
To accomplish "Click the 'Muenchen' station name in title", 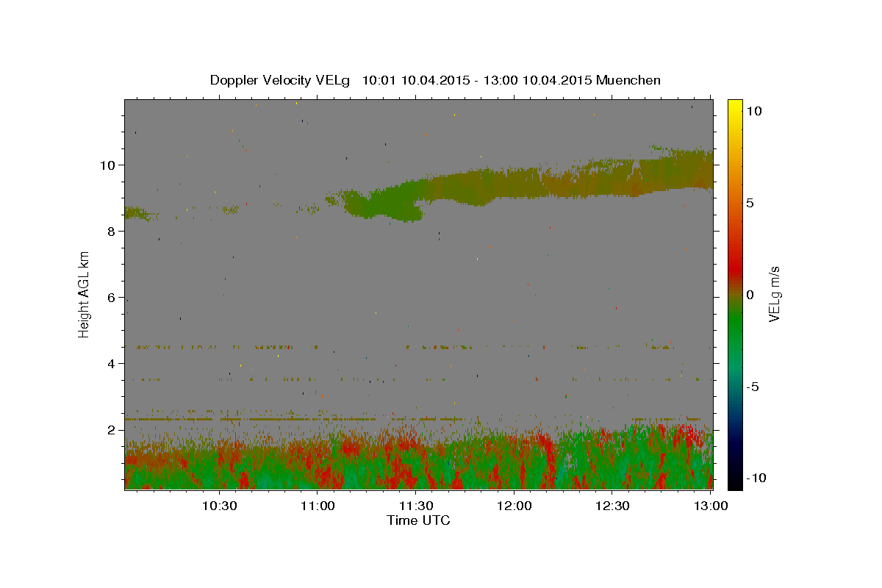I will 628,80.
